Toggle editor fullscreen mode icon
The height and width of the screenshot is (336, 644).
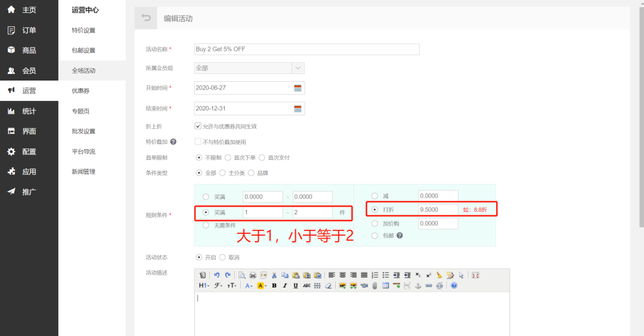(x=476, y=275)
